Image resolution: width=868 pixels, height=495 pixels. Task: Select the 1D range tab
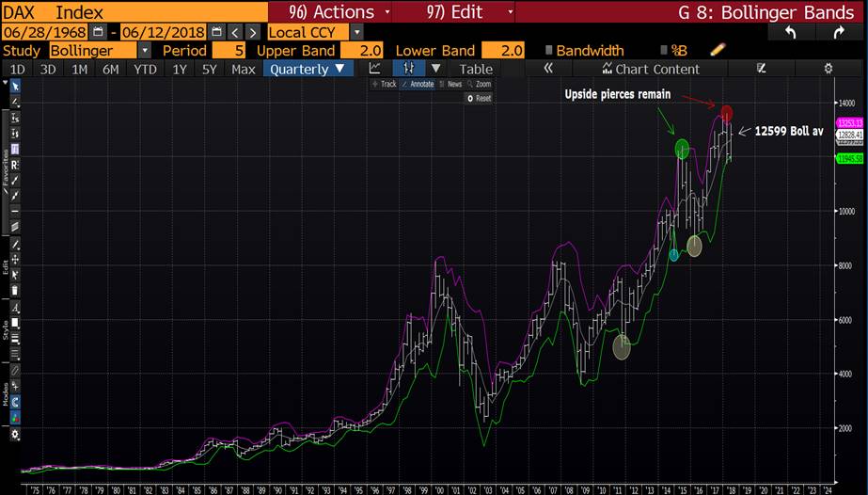pyautogui.click(x=18, y=70)
